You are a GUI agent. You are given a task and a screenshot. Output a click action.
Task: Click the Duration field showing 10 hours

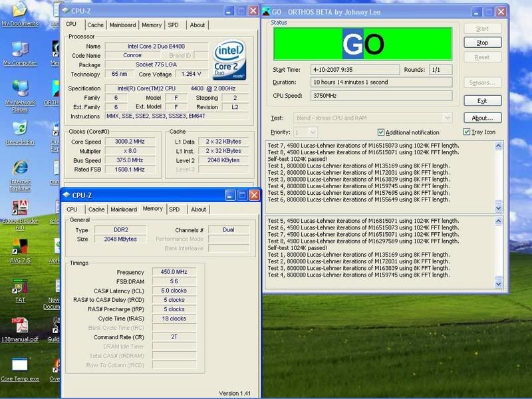(381, 82)
